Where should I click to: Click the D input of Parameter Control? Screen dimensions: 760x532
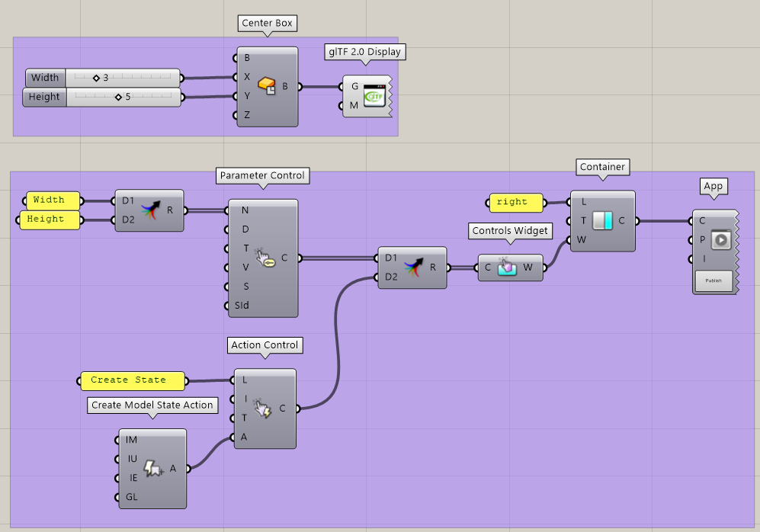coord(244,229)
